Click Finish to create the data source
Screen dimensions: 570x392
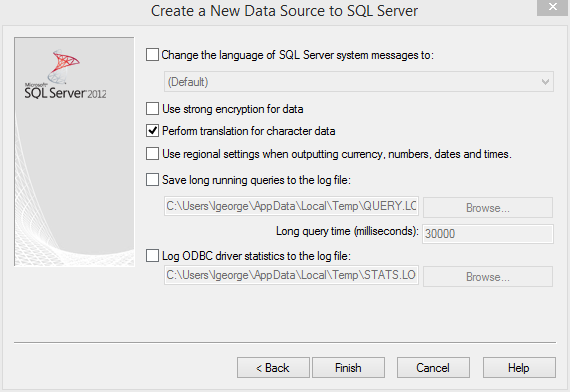(x=348, y=368)
